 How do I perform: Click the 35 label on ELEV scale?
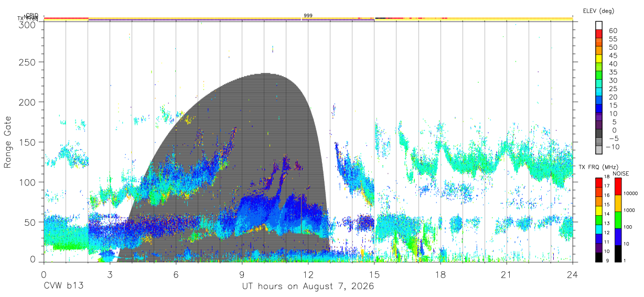point(613,72)
